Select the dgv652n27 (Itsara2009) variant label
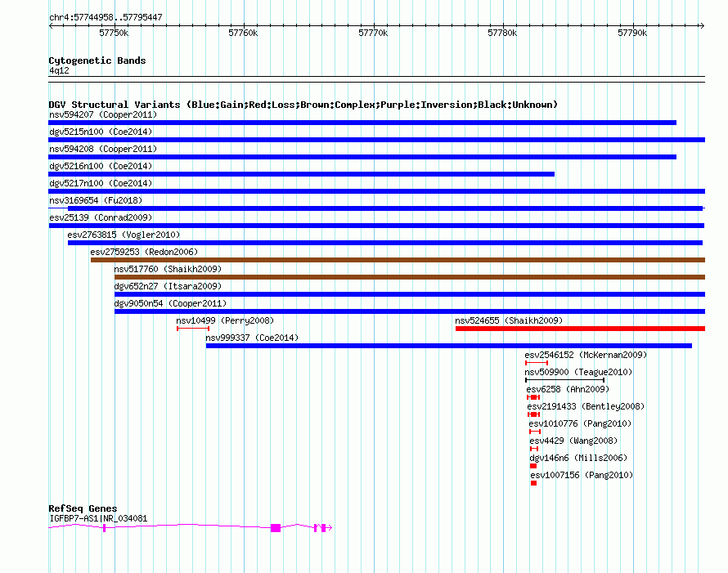Viewport: 728px width, 573px height. coord(168,286)
